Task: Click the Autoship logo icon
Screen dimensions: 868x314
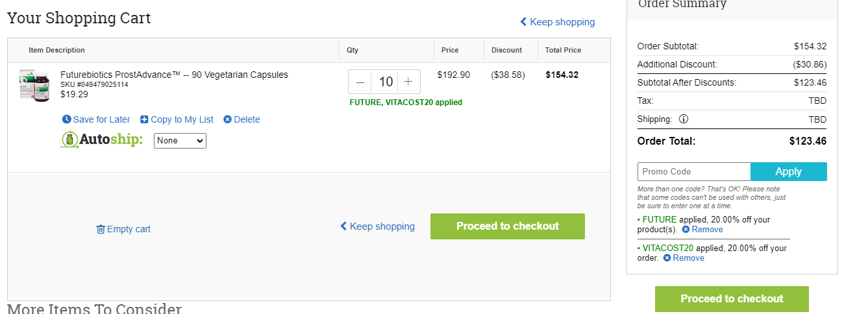Action: click(69, 139)
